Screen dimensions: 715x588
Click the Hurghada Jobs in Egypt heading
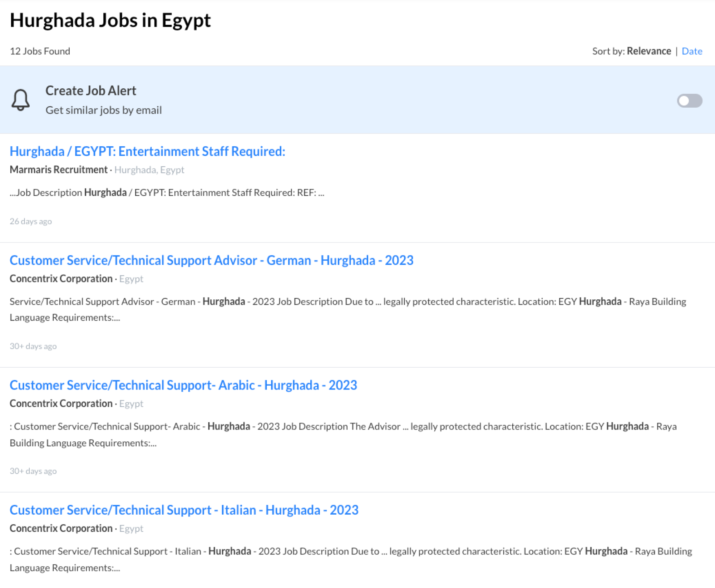pyautogui.click(x=110, y=20)
